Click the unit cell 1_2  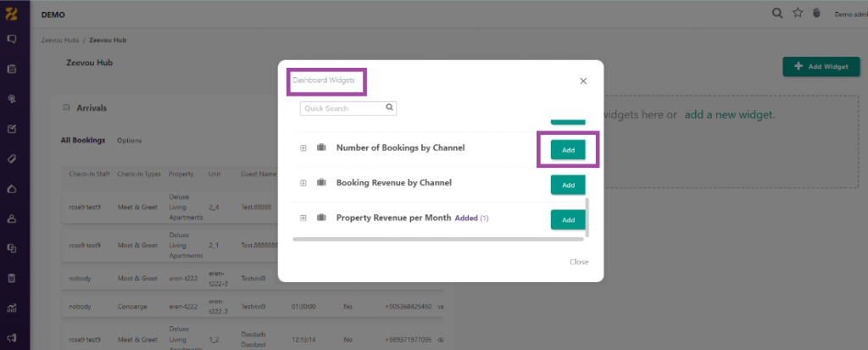[214, 339]
